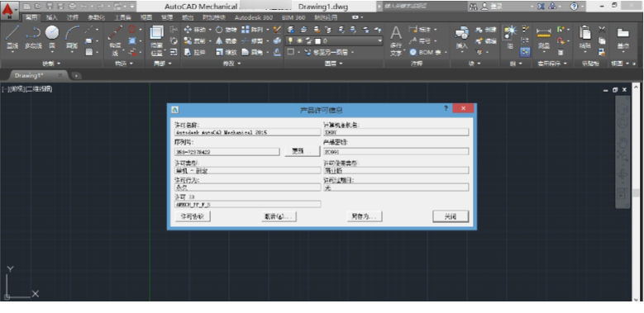
Task: Switch to the Parametric (参数化) ribbon tab
Action: [x=96, y=17]
